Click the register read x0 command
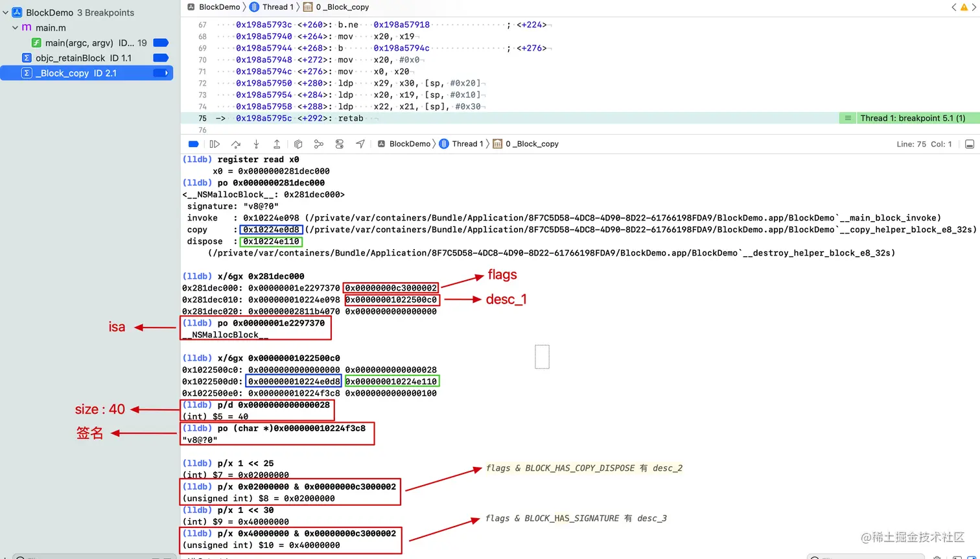 click(x=259, y=160)
